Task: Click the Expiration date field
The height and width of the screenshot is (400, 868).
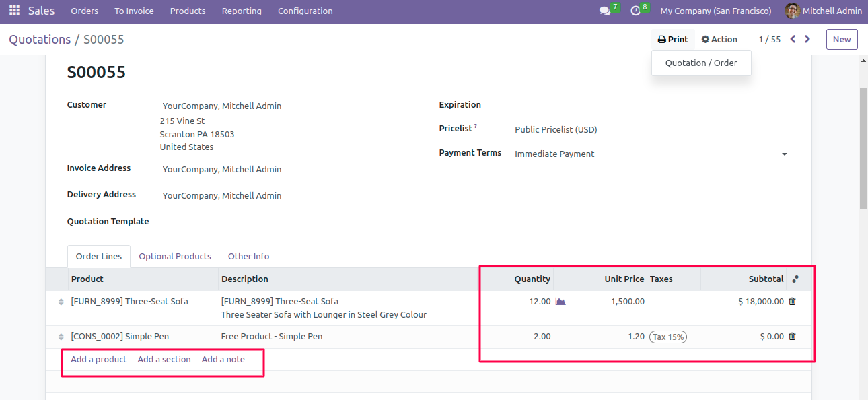Action: (649, 106)
